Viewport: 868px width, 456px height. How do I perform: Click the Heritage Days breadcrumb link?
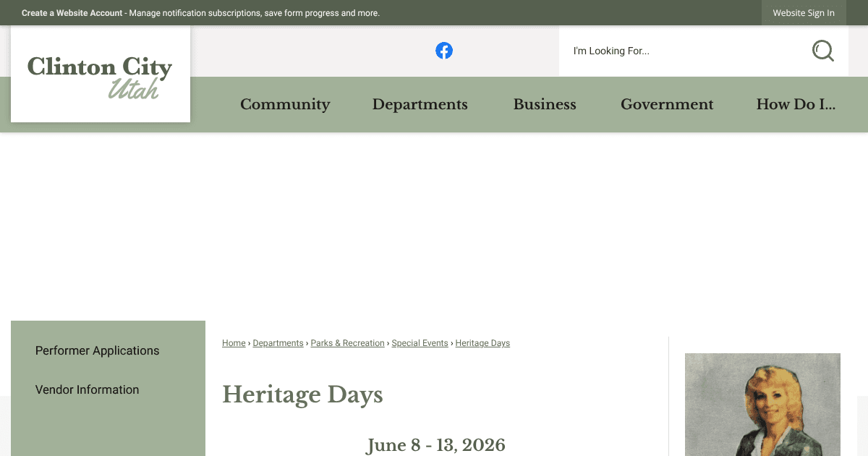[482, 343]
